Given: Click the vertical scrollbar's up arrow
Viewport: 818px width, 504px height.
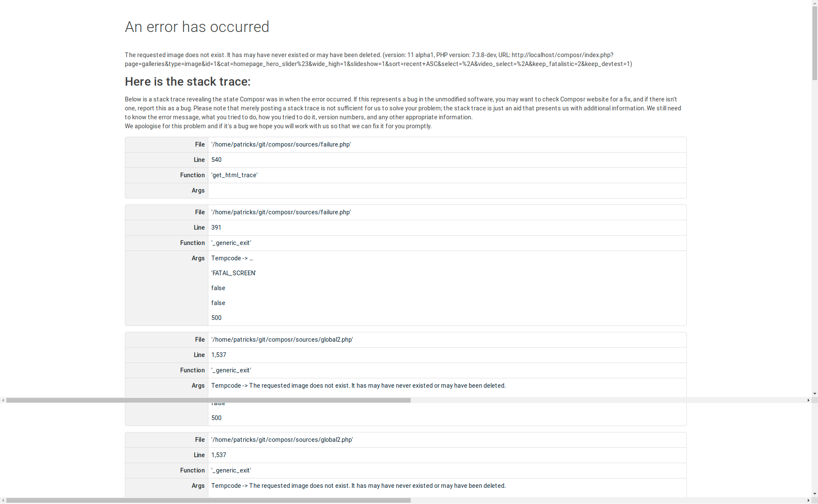Looking at the screenshot, I should 815,3.
